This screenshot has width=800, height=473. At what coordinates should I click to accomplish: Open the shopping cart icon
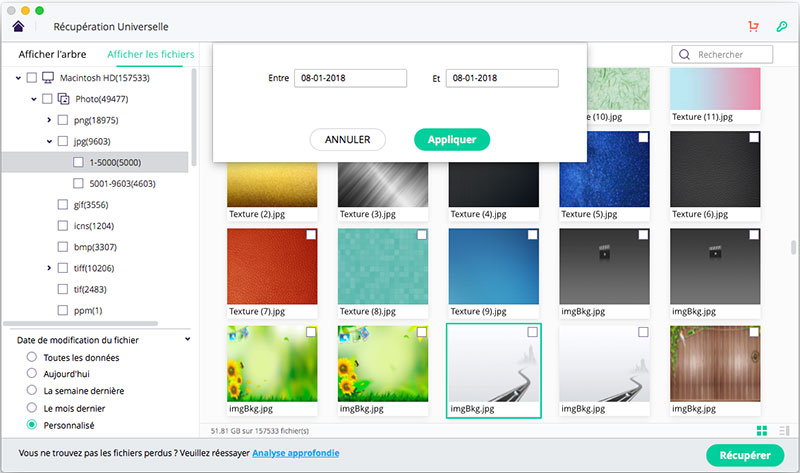[x=753, y=26]
